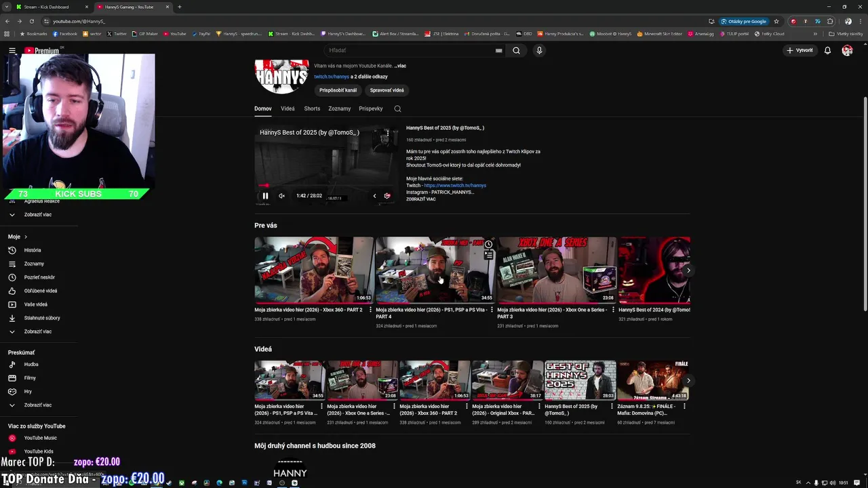Expand channel description via ...viac
This screenshot has width=868, height=488.
click(400, 66)
